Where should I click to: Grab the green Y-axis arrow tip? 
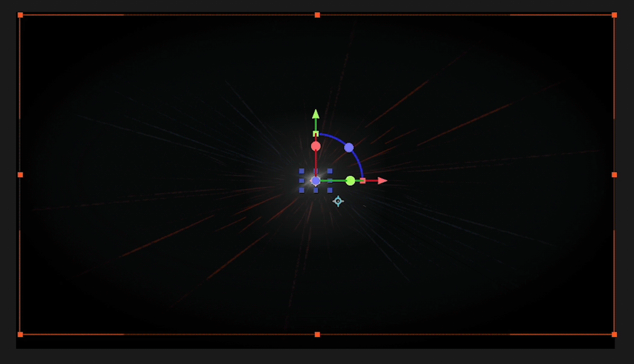tap(316, 114)
